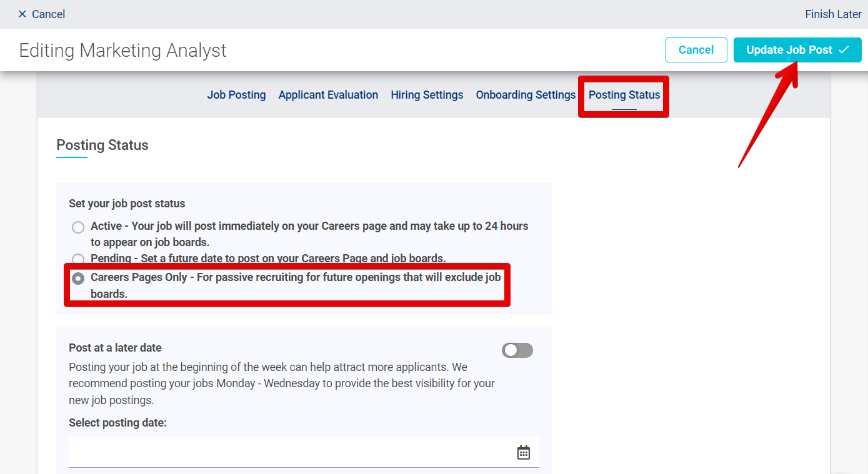Click the top-left Cancel text
Screen dimensions: 868x474
point(48,14)
